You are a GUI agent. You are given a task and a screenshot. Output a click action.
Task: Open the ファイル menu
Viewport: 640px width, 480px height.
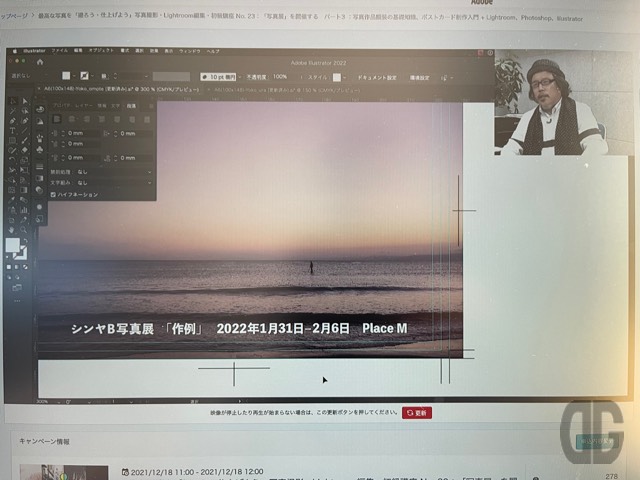(x=60, y=51)
